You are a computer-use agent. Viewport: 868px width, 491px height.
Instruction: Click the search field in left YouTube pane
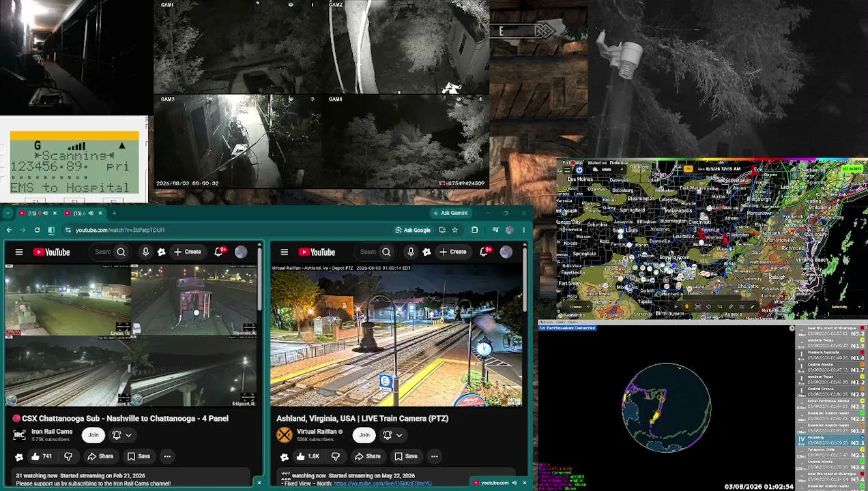tap(103, 252)
